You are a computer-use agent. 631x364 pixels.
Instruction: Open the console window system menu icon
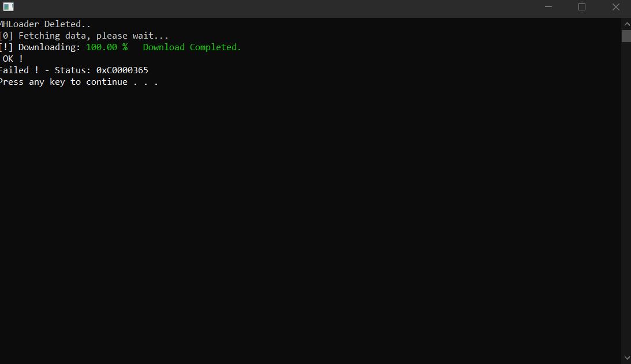click(8, 7)
